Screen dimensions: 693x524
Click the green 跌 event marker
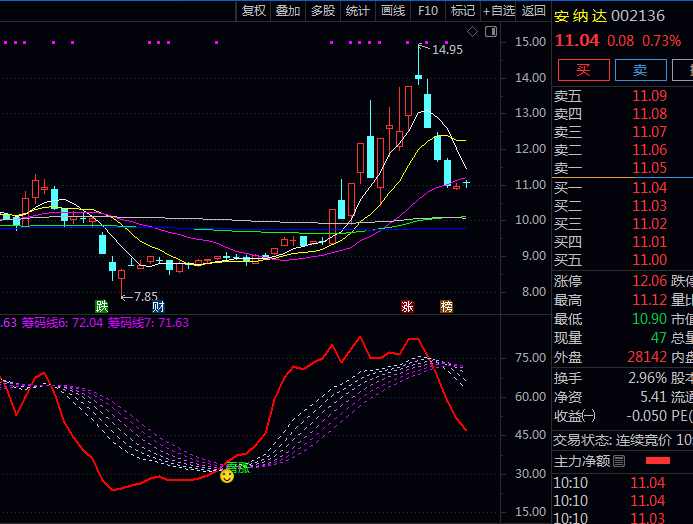point(101,306)
